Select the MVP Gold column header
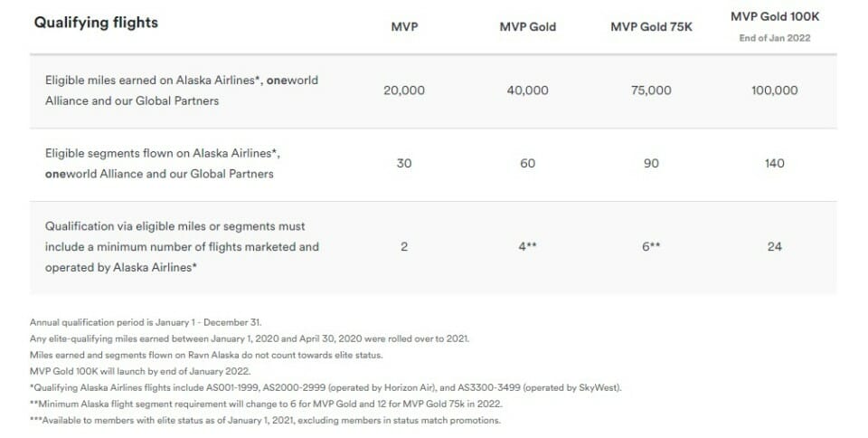This screenshot has width=868, height=438. (x=527, y=26)
